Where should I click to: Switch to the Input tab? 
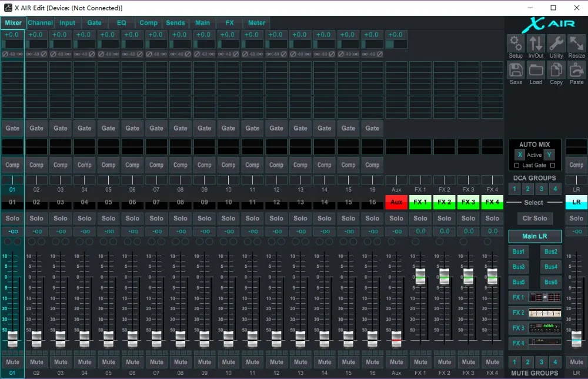click(67, 23)
